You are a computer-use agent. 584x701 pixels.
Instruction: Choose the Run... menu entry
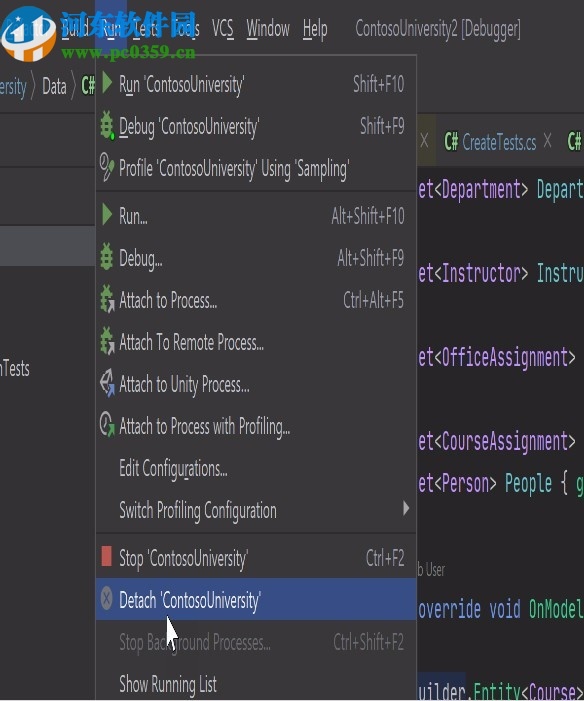point(256,215)
